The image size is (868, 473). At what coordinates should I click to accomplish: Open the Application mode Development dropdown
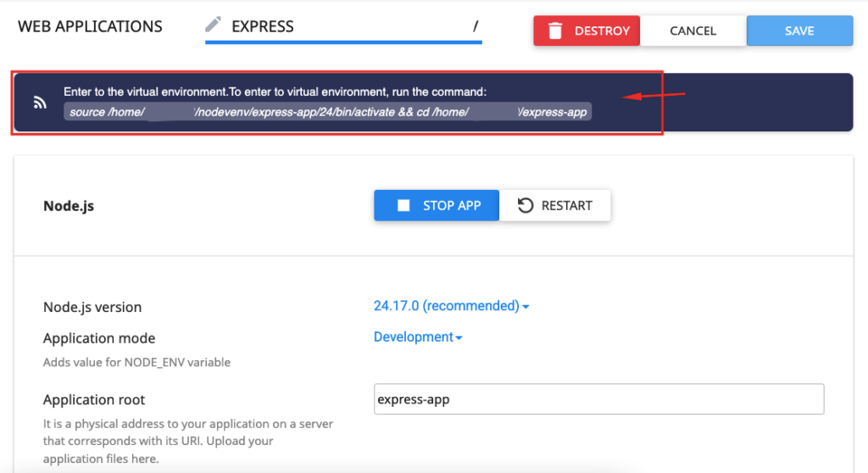[418, 337]
